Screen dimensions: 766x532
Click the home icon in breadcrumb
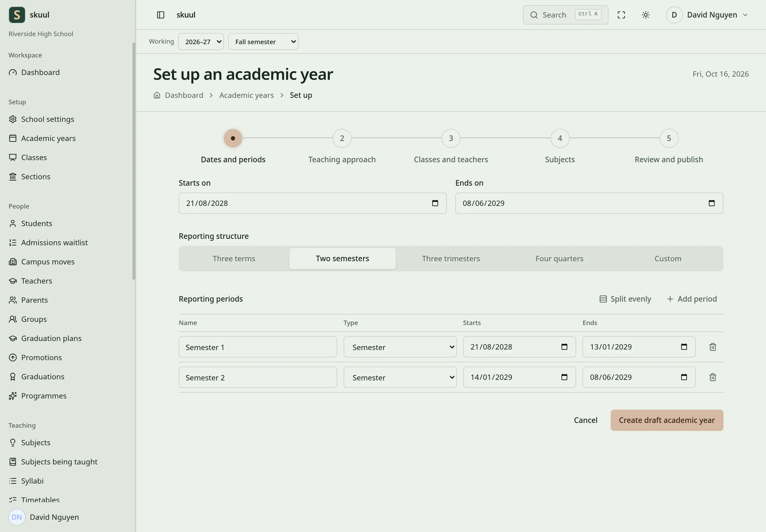pos(157,95)
